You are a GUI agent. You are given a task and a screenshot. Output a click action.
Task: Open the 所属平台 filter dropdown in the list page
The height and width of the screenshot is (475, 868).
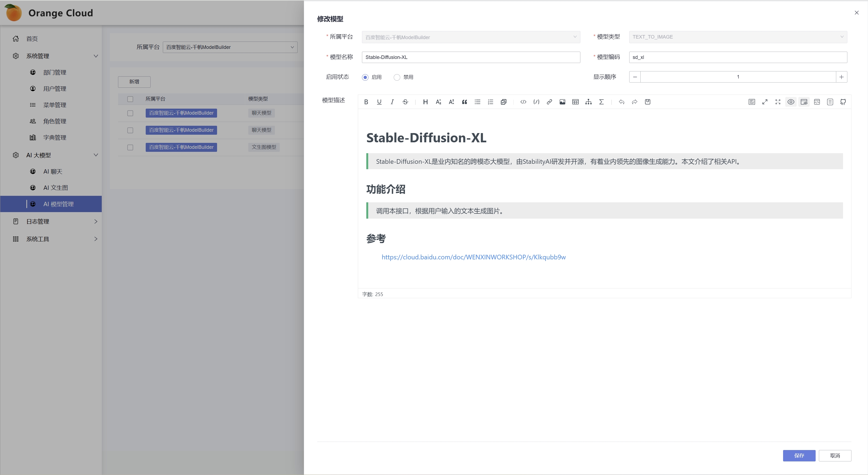(x=230, y=47)
